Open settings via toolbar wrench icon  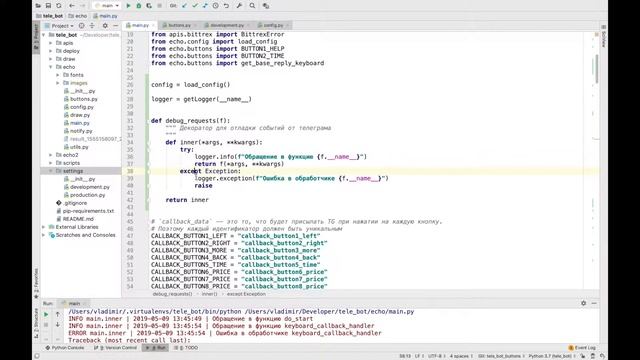point(239,6)
